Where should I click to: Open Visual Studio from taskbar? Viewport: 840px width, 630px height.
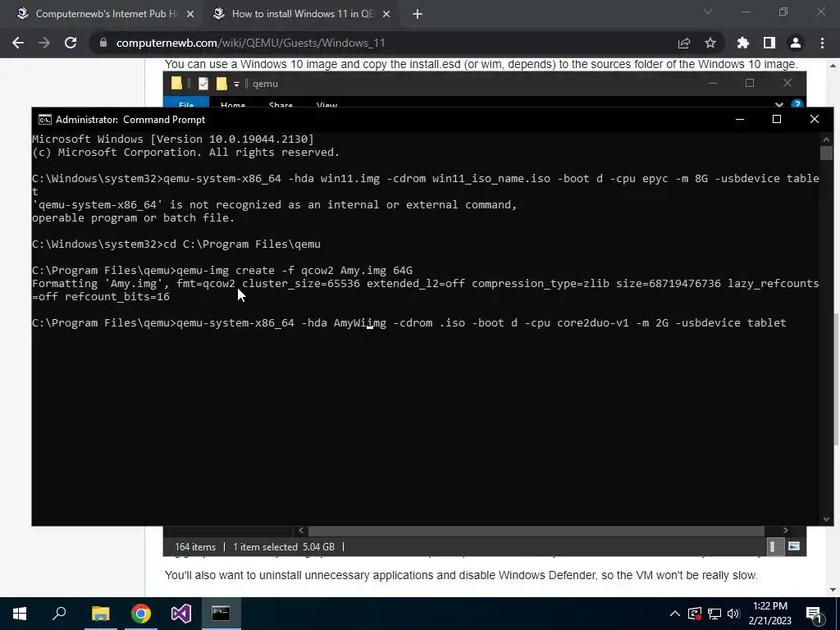(x=181, y=614)
